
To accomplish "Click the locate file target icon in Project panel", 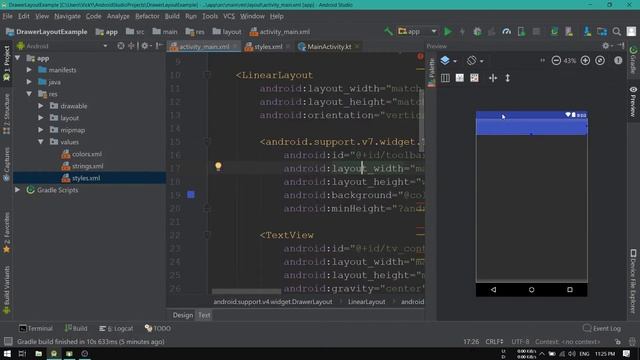I will point(121,46).
